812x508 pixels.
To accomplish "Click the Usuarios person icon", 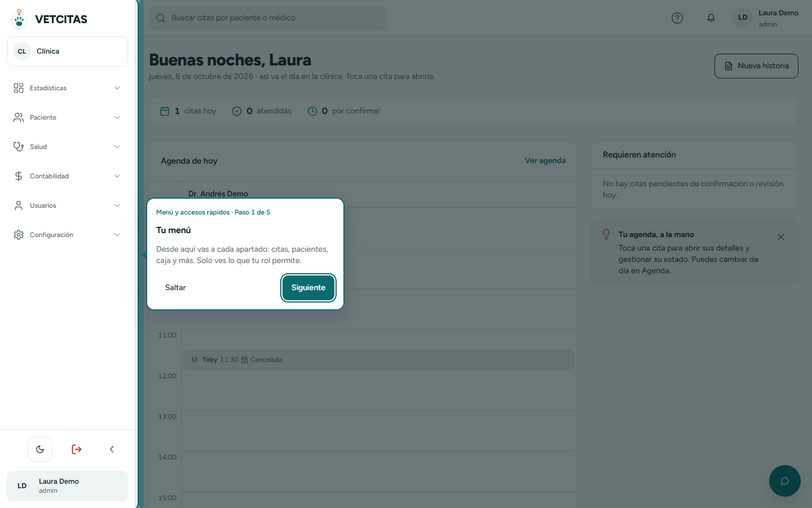I will [19, 205].
